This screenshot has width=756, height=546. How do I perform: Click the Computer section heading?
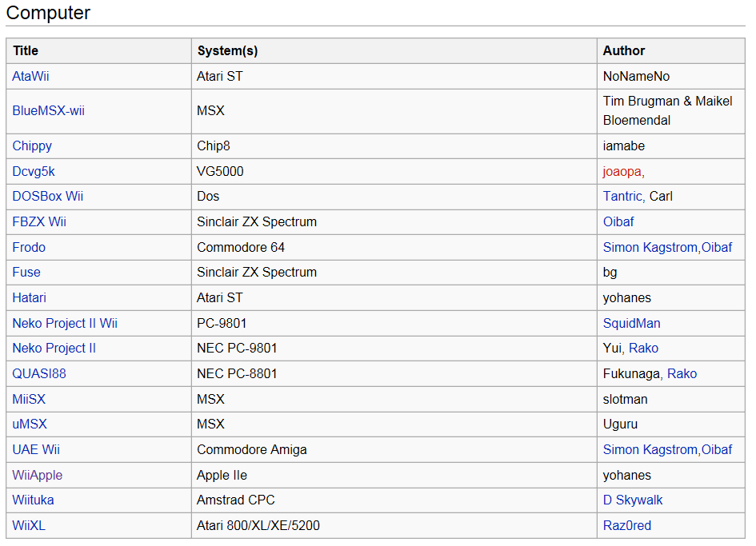point(48,13)
